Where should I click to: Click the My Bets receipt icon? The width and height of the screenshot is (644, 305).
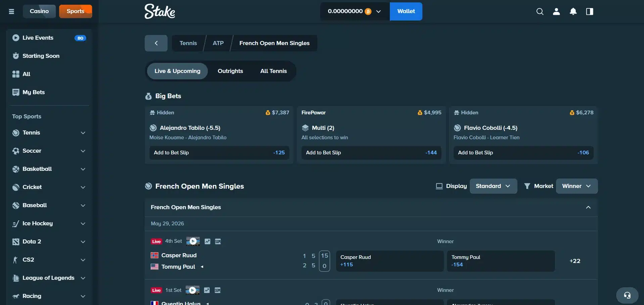pos(16,92)
